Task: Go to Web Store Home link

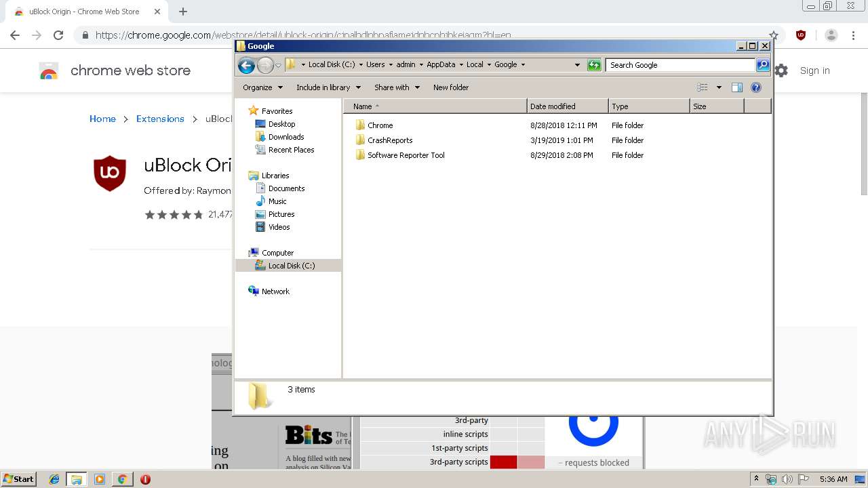Action: [102, 119]
